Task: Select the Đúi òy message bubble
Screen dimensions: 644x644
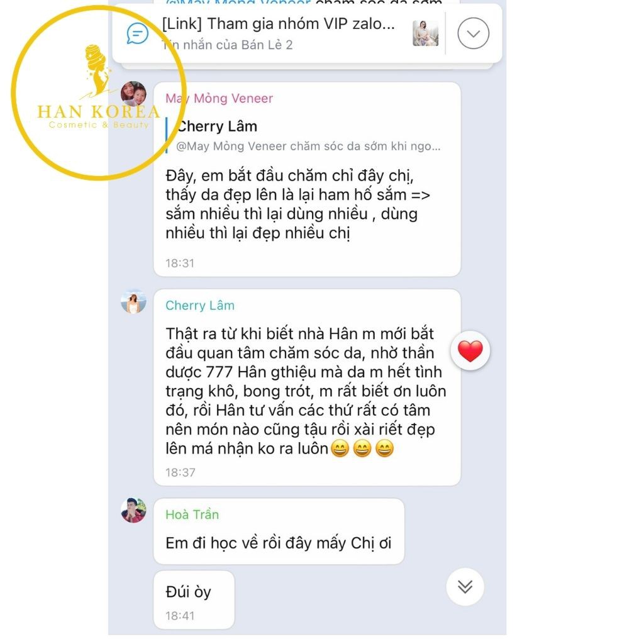Action: click(x=194, y=599)
